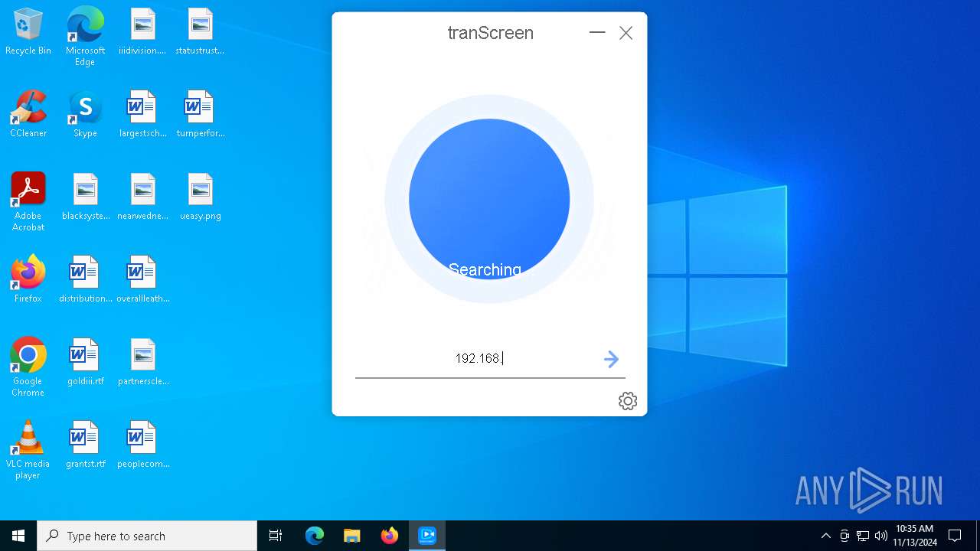
Task: Select partnerscle image file icon
Action: (142, 362)
